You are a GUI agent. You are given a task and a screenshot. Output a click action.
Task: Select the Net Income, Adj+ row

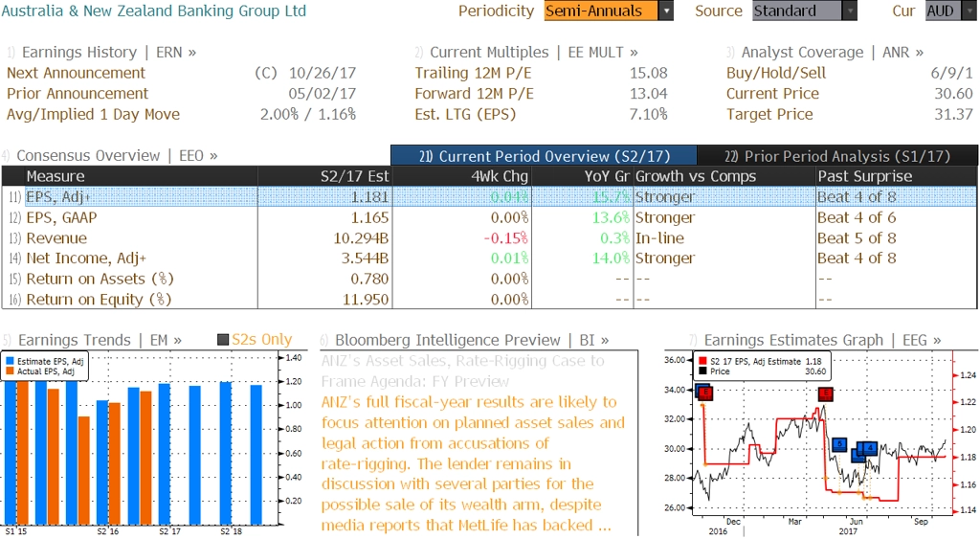[x=489, y=258]
